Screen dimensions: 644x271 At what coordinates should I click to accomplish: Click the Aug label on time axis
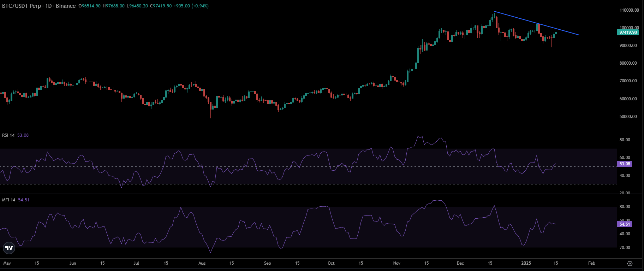click(202, 263)
